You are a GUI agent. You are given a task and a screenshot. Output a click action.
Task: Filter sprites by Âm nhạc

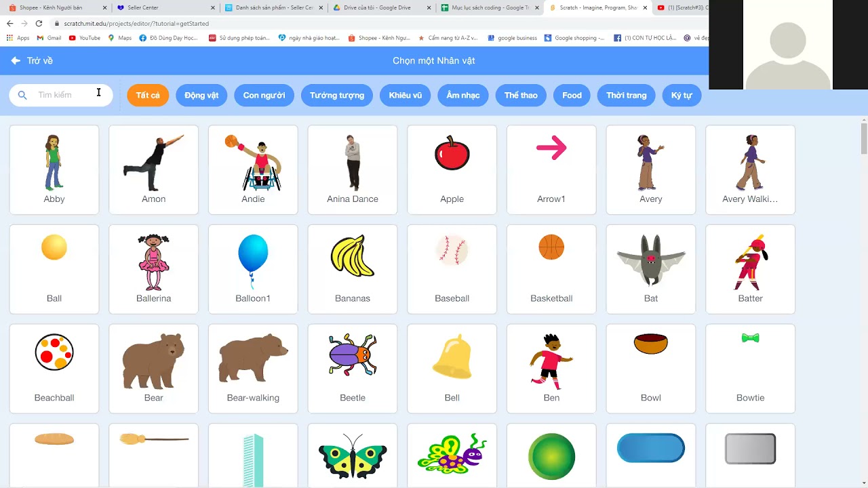(x=463, y=95)
